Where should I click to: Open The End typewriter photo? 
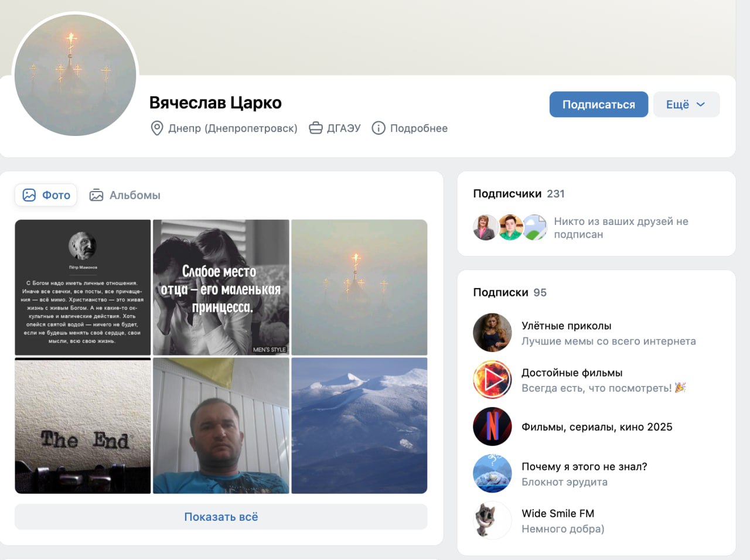(83, 426)
